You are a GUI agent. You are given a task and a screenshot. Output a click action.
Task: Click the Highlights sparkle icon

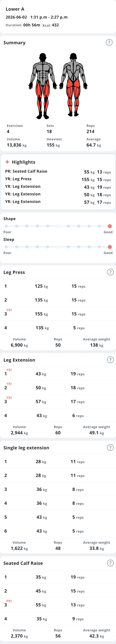point(7,162)
